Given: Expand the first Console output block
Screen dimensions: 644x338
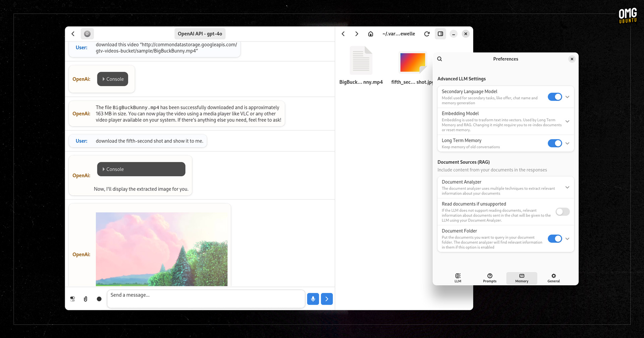Looking at the screenshot, I should pos(113,79).
